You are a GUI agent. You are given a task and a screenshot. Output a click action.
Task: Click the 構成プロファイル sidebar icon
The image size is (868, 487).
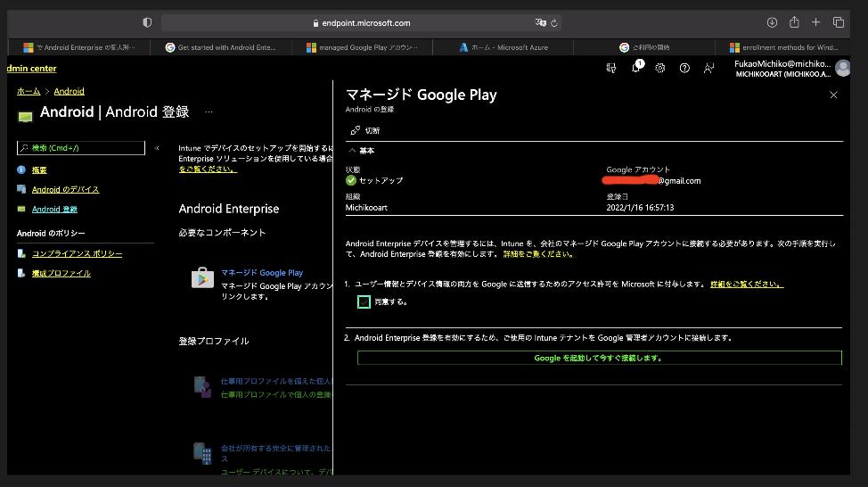click(x=21, y=273)
